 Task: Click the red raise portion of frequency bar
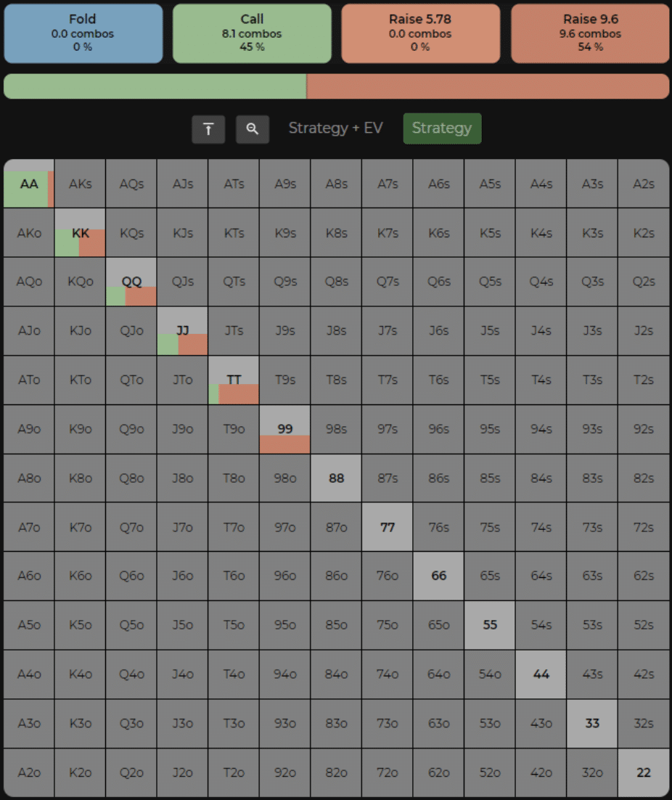point(488,86)
